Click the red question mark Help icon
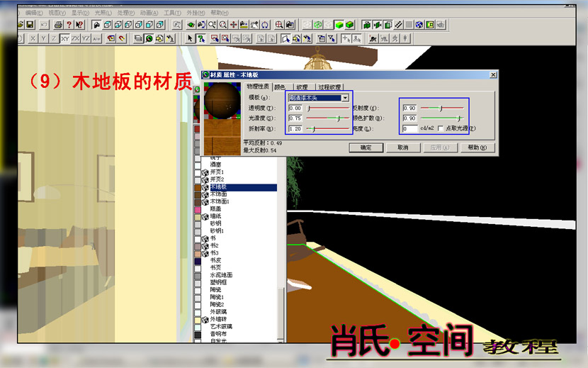The width and height of the screenshot is (588, 368). point(69,25)
